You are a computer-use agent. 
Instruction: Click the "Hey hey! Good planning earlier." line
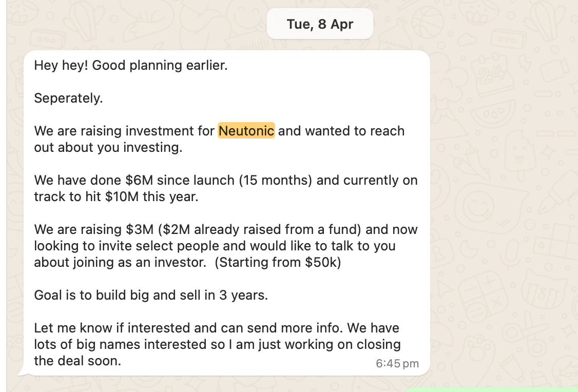tap(130, 66)
